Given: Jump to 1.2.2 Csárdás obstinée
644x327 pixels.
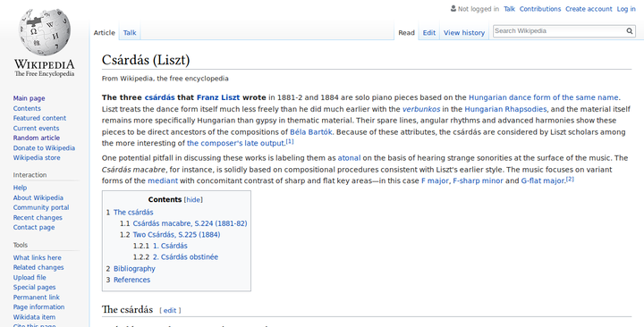Looking at the screenshot, I should coord(175,257).
